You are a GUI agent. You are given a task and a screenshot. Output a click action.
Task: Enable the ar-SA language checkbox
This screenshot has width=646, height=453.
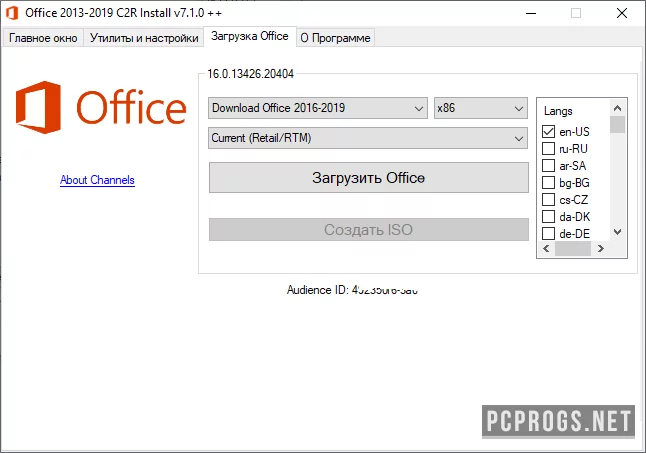pos(548,166)
